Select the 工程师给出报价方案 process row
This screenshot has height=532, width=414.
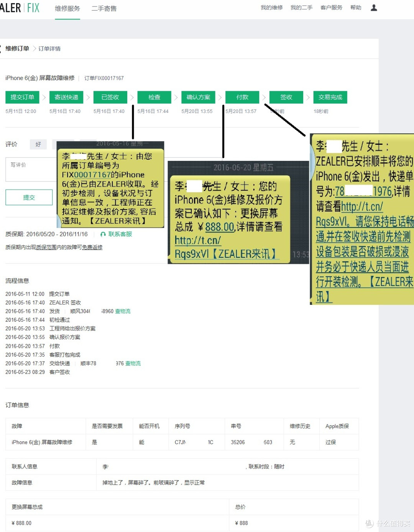click(x=50, y=329)
